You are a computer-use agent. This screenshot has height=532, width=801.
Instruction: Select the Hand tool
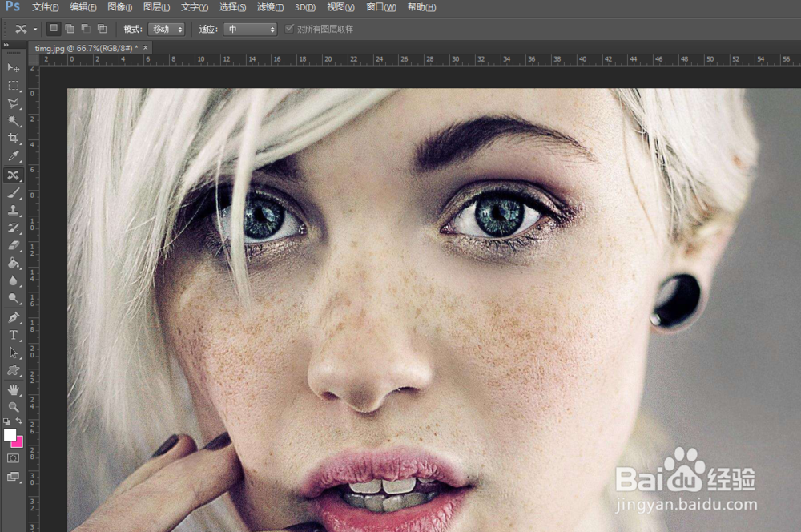pos(14,390)
